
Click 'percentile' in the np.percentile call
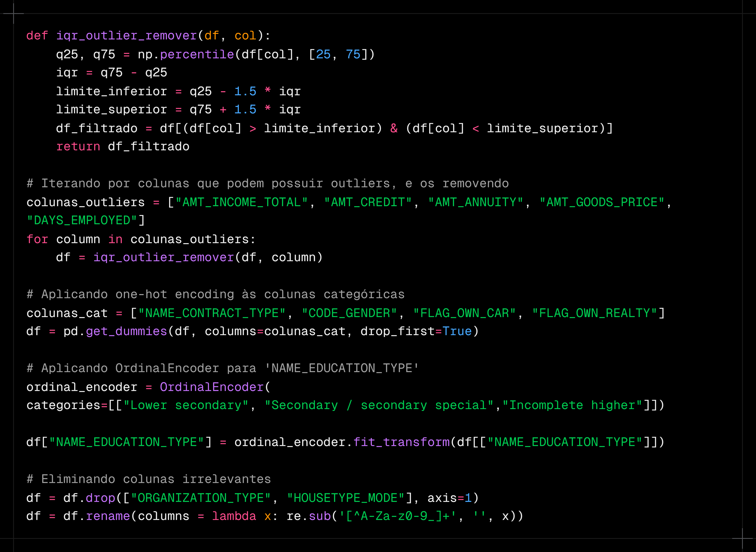197,54
